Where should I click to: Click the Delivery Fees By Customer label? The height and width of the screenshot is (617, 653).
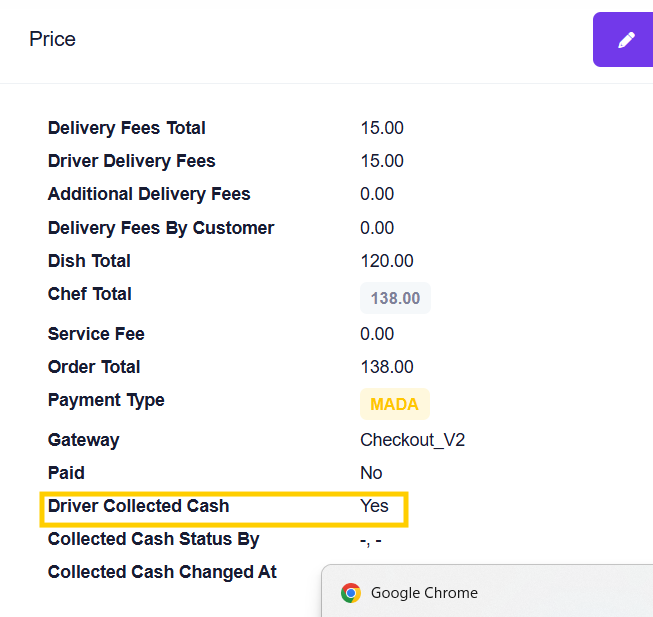(161, 228)
